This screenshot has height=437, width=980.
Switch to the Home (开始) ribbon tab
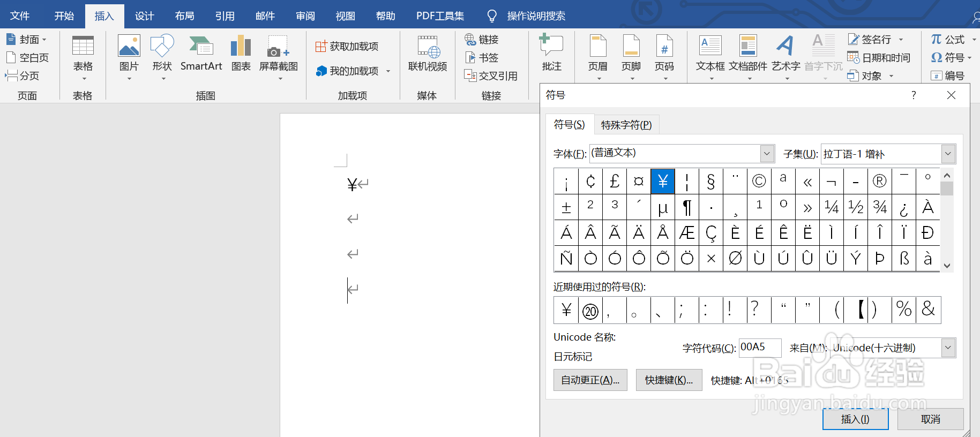tap(64, 16)
